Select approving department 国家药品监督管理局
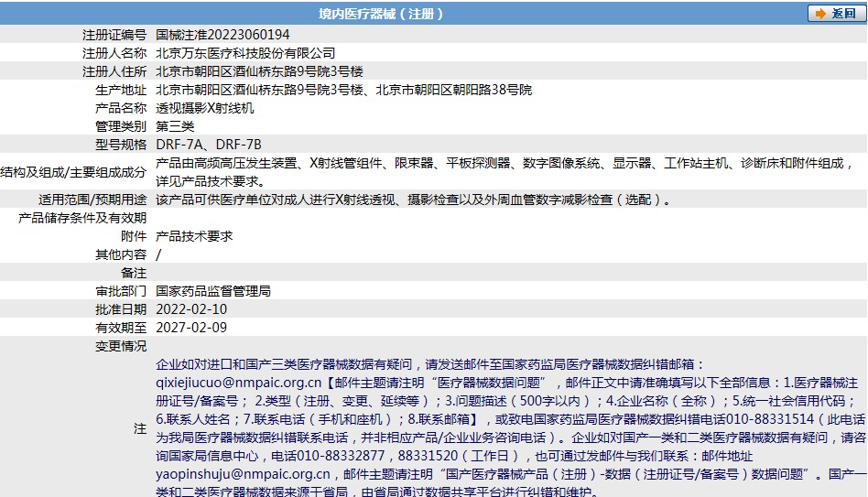868x497 pixels. tap(213, 290)
